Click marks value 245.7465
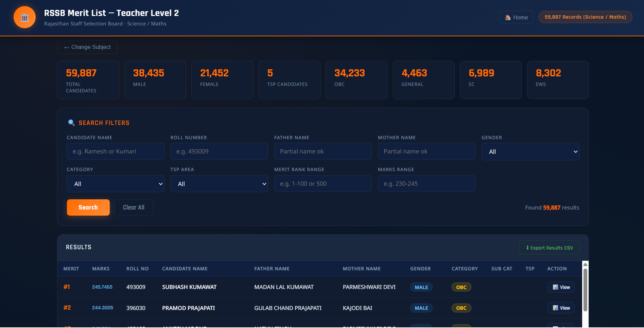644x328 pixels. click(x=102, y=287)
